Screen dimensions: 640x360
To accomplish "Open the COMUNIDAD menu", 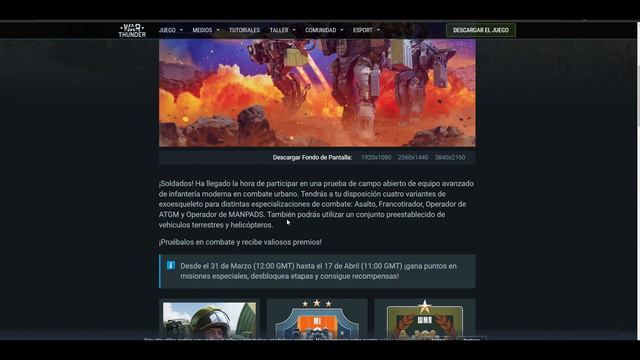I will [x=321, y=30].
